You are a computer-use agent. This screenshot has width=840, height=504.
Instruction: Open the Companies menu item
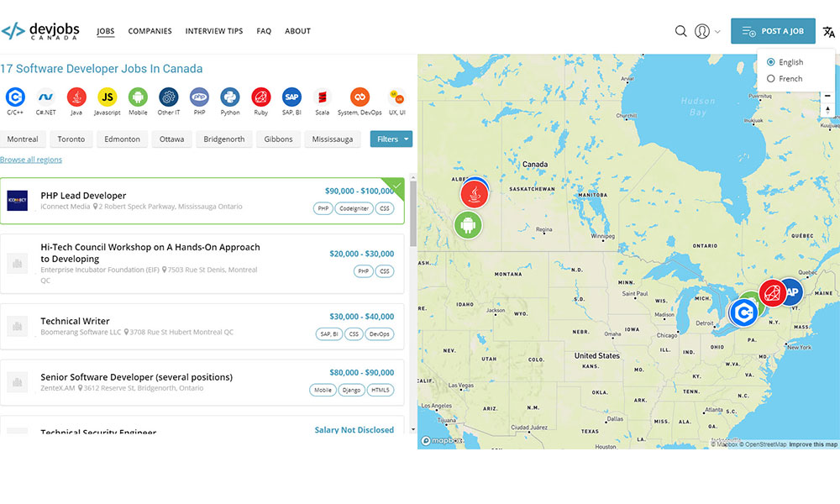click(x=150, y=31)
